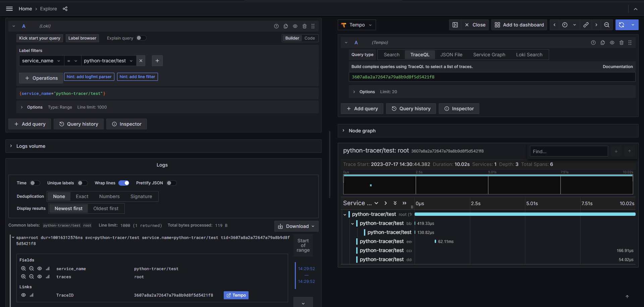Viewport: 644px width, 307px height.
Task: Open the Tempo link for TraceID
Action: 236,295
